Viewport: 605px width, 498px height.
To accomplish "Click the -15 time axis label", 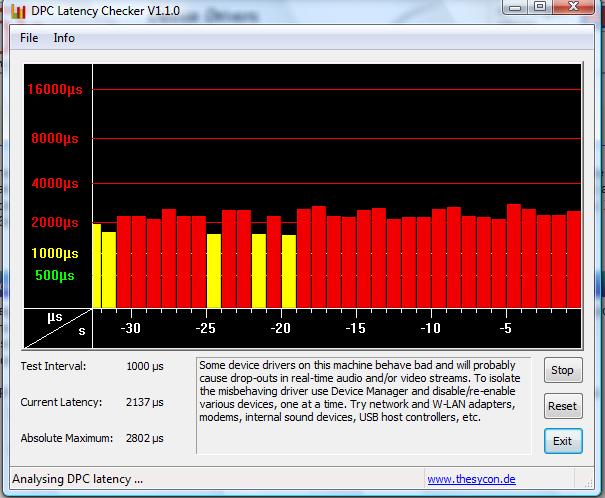I will point(355,328).
